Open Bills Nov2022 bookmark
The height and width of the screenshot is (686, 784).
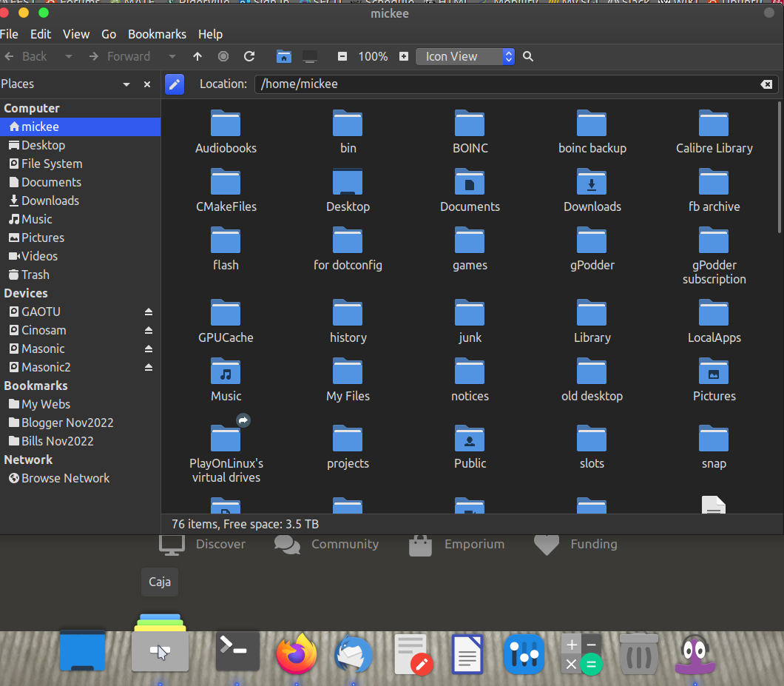pyautogui.click(x=80, y=441)
